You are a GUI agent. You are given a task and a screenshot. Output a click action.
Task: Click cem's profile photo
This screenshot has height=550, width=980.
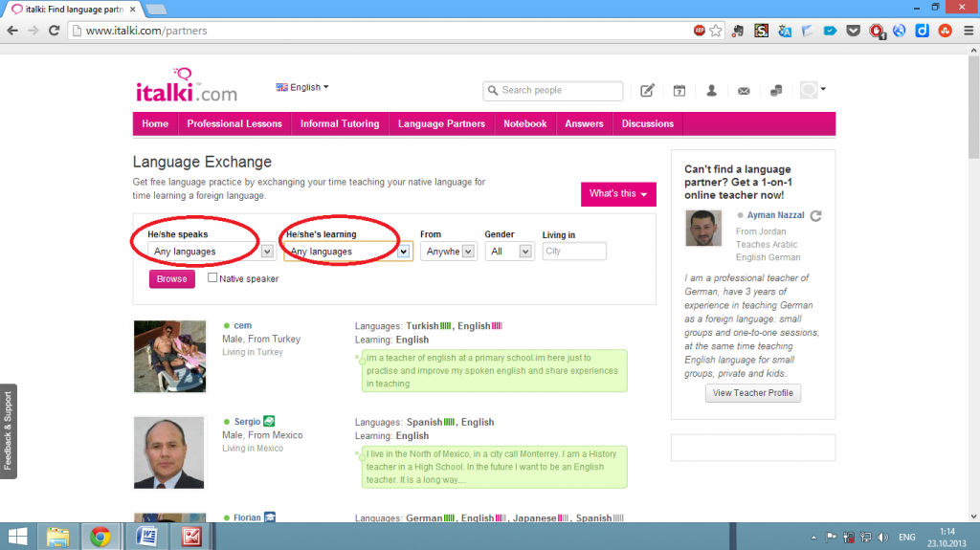point(170,356)
